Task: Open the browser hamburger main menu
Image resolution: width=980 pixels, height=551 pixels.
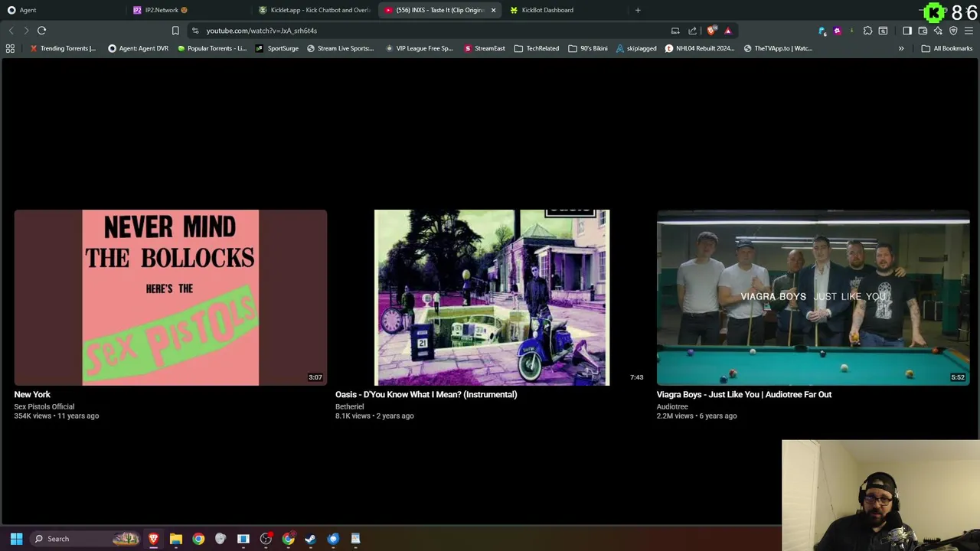Action: tap(969, 31)
